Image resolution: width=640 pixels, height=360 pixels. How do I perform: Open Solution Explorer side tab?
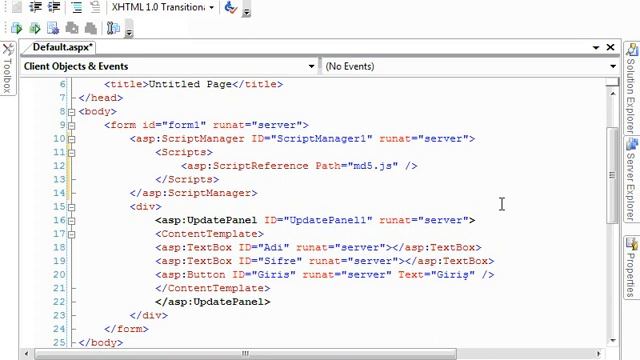coord(631,89)
